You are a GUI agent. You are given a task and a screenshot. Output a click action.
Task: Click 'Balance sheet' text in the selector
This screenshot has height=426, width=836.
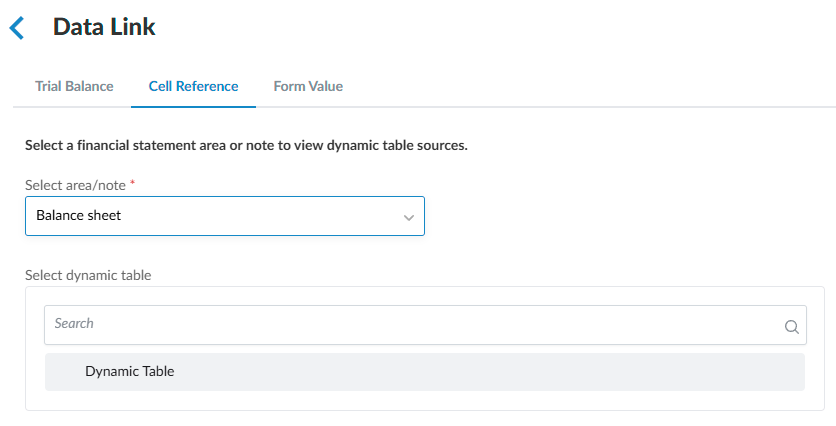78,215
